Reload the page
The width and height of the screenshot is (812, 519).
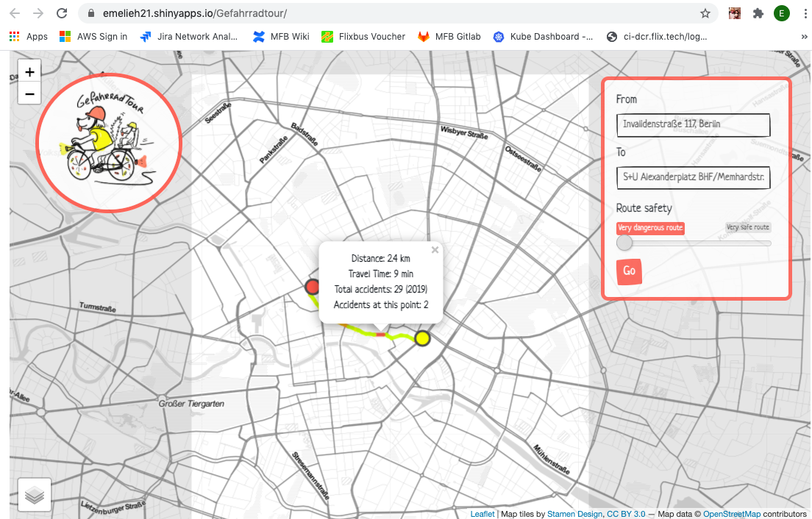(x=62, y=13)
